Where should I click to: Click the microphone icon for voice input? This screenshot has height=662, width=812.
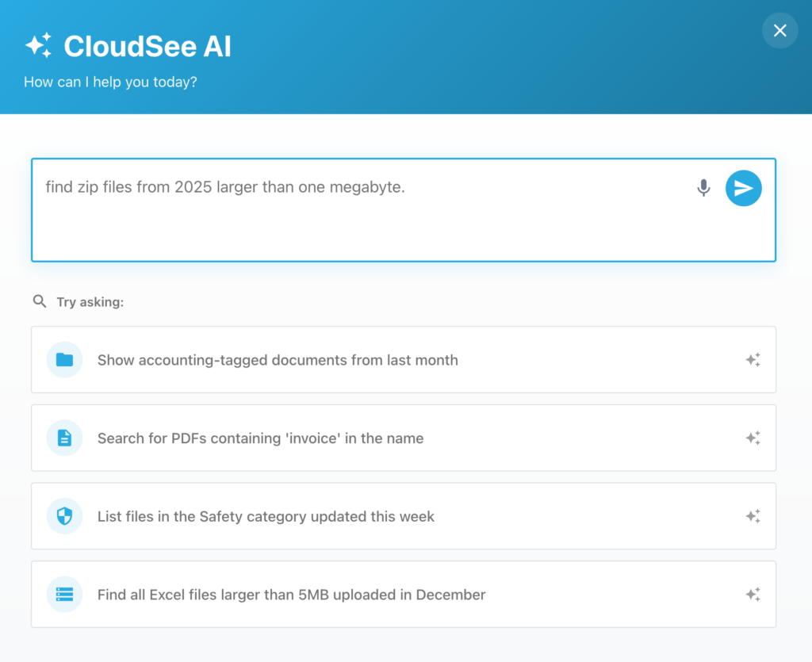point(703,188)
